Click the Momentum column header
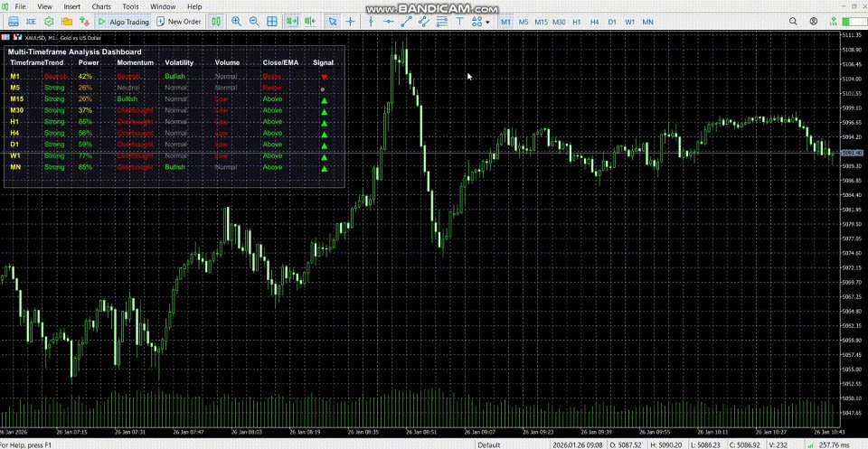This screenshot has height=449, width=868. [135, 62]
